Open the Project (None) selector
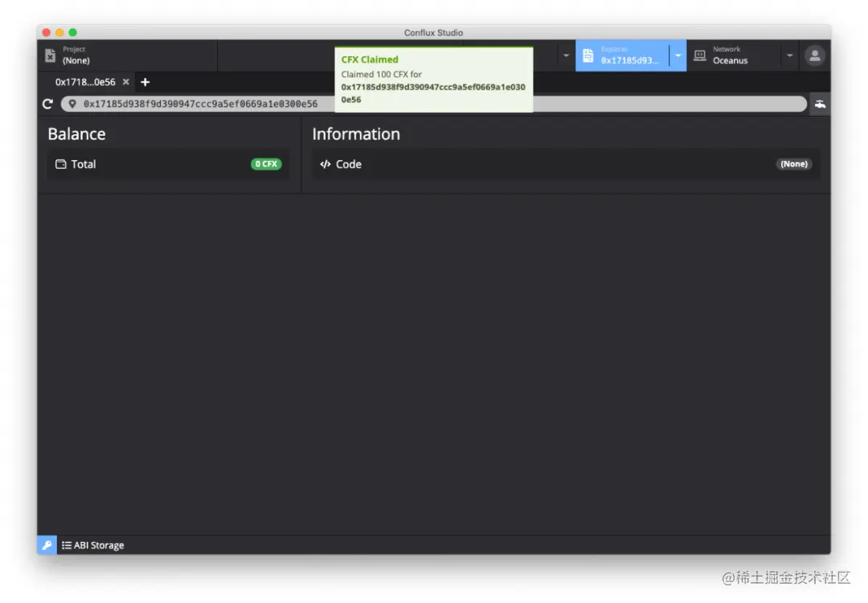The image size is (868, 603). pyautogui.click(x=127, y=55)
